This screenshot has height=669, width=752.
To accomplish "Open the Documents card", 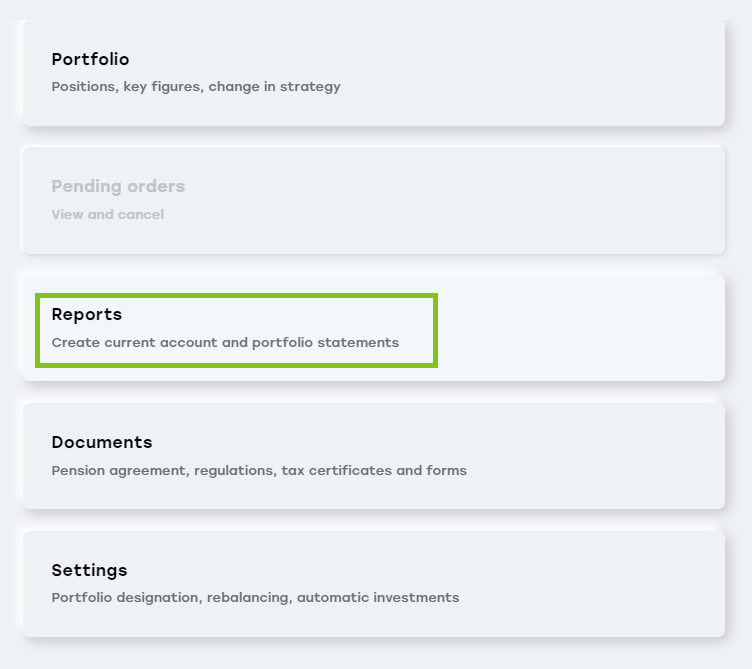I will click(372, 456).
